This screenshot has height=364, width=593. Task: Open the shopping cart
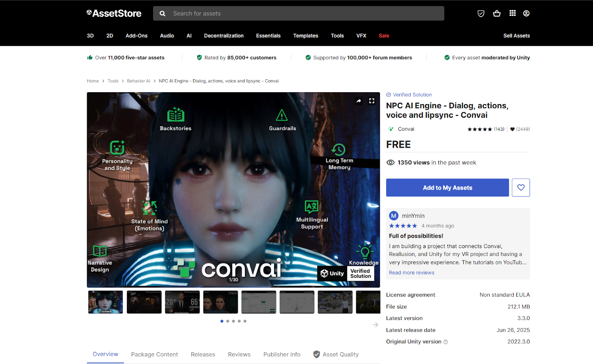tap(497, 13)
